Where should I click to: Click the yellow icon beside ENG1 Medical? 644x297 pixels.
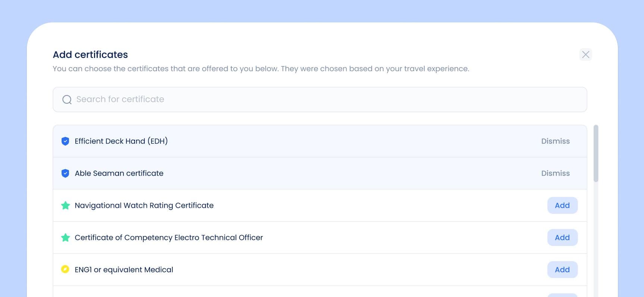pos(65,269)
